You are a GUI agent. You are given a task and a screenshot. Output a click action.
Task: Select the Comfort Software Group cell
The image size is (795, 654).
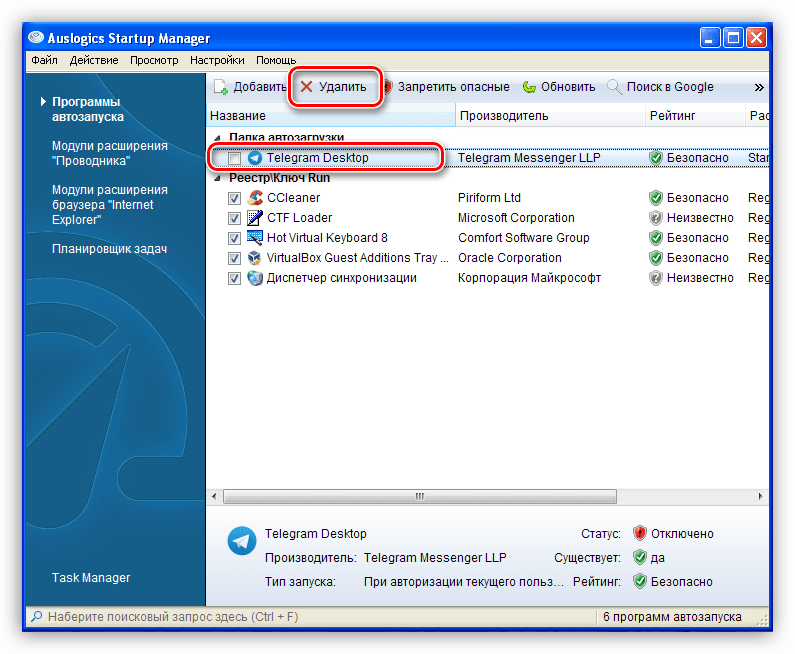click(524, 238)
